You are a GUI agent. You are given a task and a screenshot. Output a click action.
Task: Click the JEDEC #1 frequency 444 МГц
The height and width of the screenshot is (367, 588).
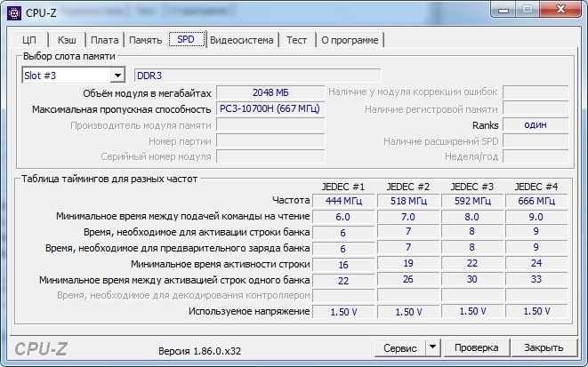[x=343, y=201]
